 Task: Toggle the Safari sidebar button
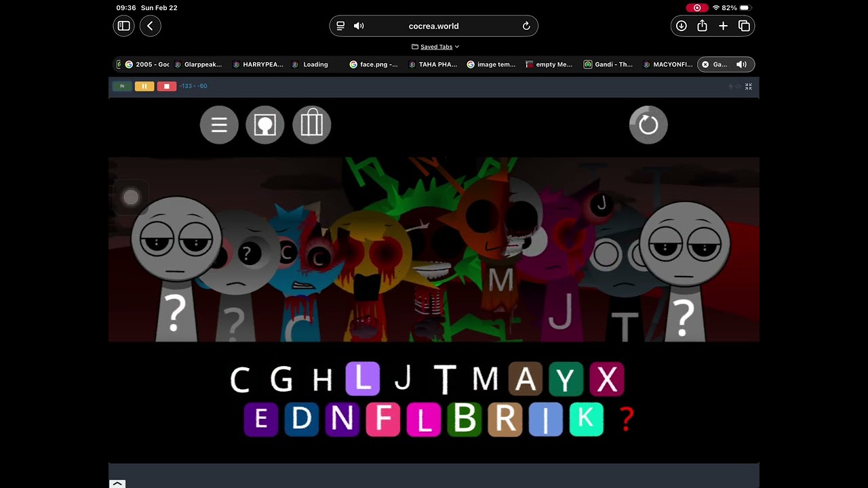click(x=123, y=26)
